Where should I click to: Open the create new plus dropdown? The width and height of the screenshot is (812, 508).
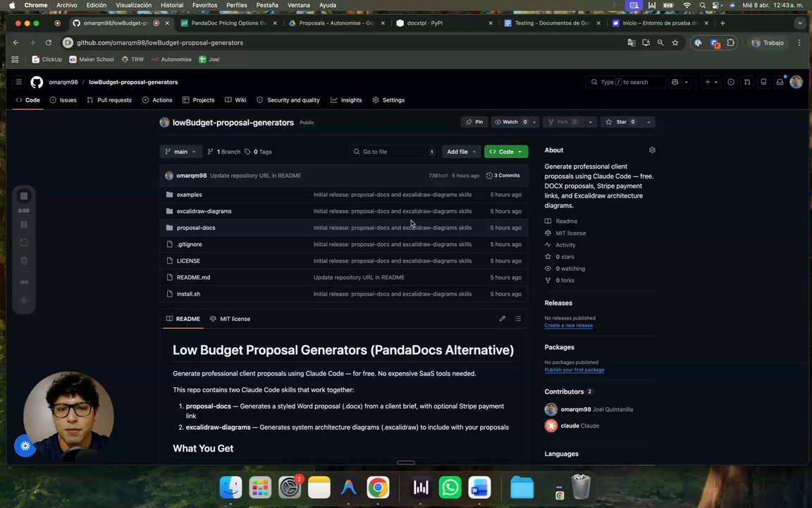coord(711,82)
